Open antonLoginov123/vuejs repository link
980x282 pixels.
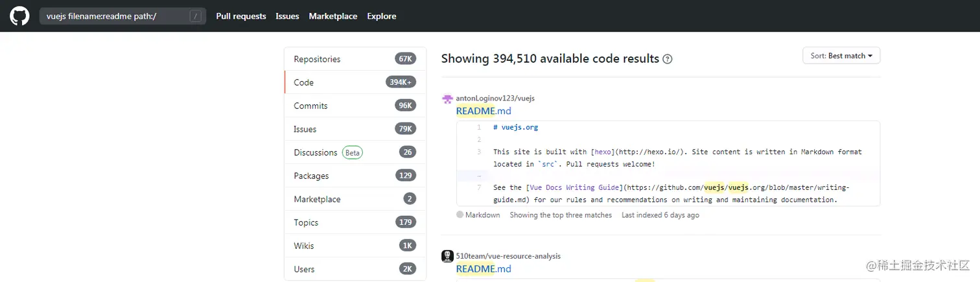[x=495, y=98]
